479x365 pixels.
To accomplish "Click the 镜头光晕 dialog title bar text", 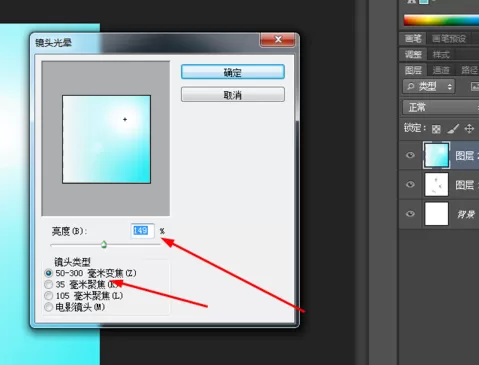I will pos(53,43).
